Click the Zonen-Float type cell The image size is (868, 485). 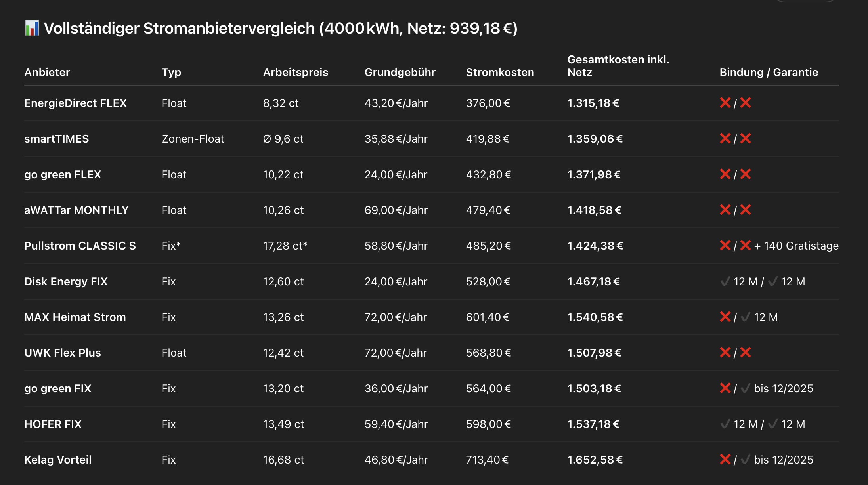[x=193, y=139]
